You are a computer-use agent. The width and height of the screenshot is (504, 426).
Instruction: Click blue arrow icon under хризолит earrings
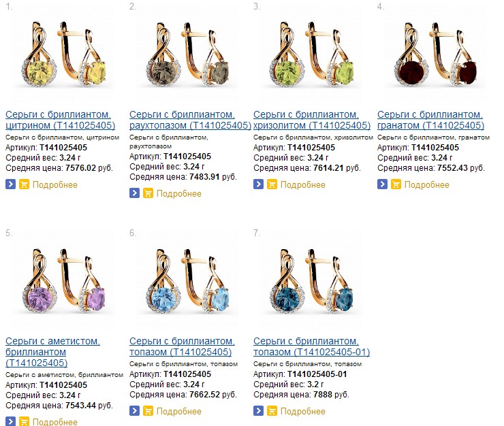[x=258, y=184]
